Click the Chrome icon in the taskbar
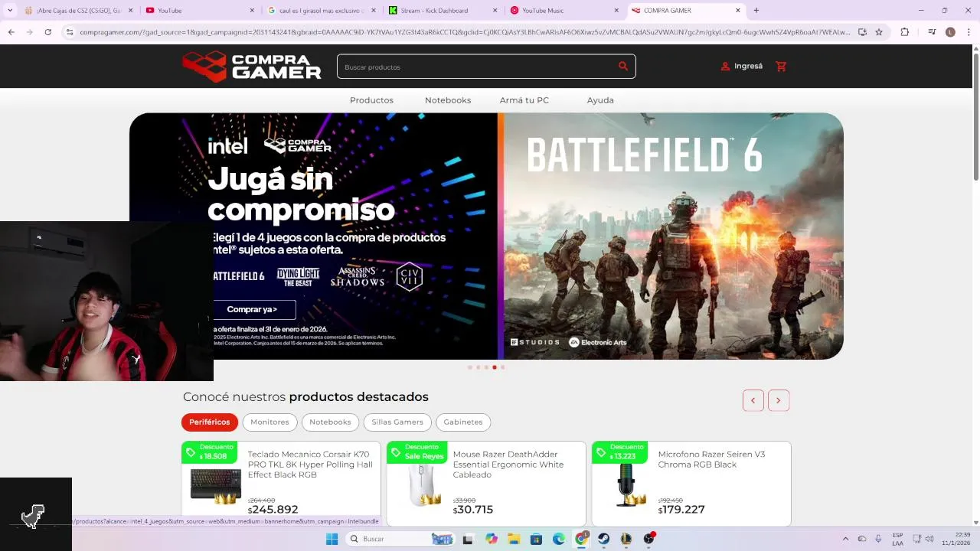This screenshot has width=980, height=551. click(582, 539)
